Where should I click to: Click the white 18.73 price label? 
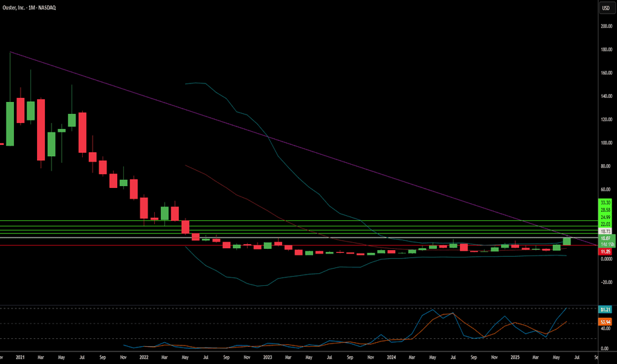click(x=606, y=232)
